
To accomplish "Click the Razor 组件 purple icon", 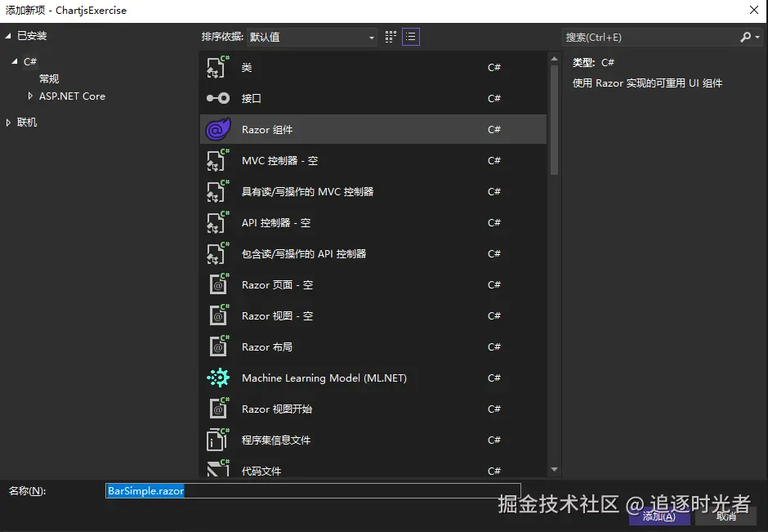I will coord(218,129).
